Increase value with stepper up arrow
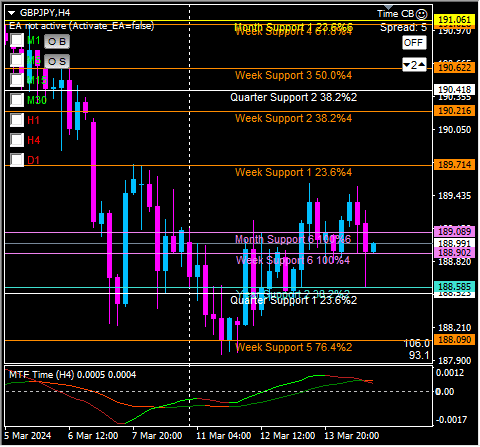Image resolution: width=480 pixels, height=447 pixels. pyautogui.click(x=422, y=65)
